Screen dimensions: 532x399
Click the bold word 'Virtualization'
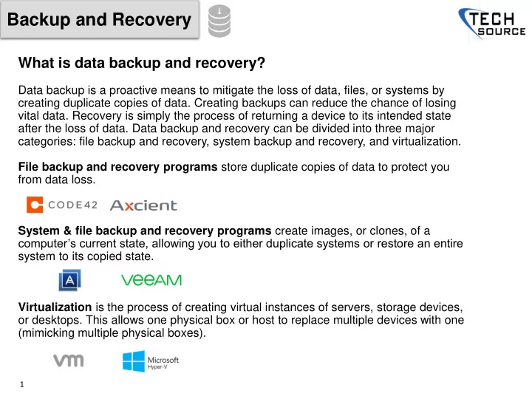pos(55,307)
